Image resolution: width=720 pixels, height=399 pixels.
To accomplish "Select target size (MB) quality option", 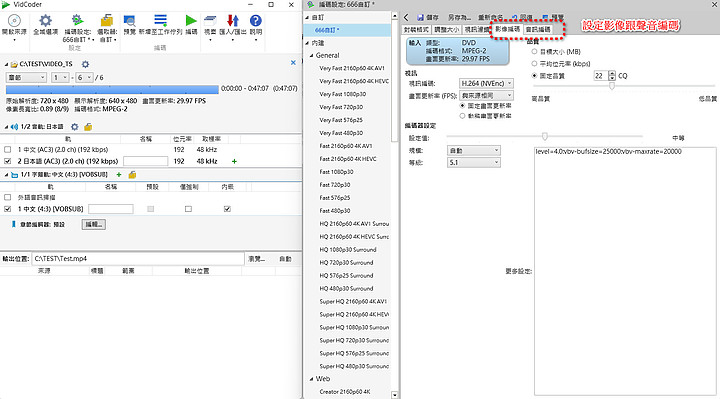I will (x=534, y=51).
